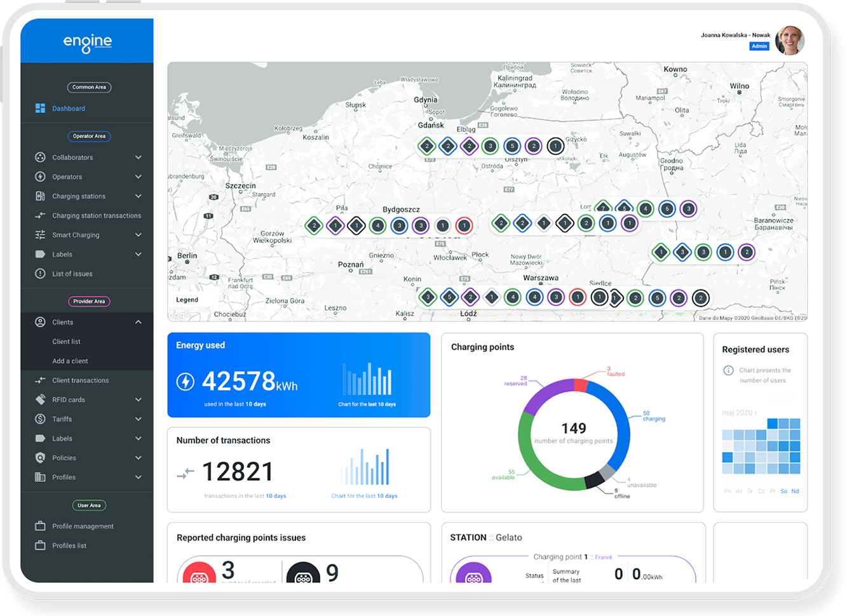Click the Smart Charging sliders icon

[x=40, y=235]
